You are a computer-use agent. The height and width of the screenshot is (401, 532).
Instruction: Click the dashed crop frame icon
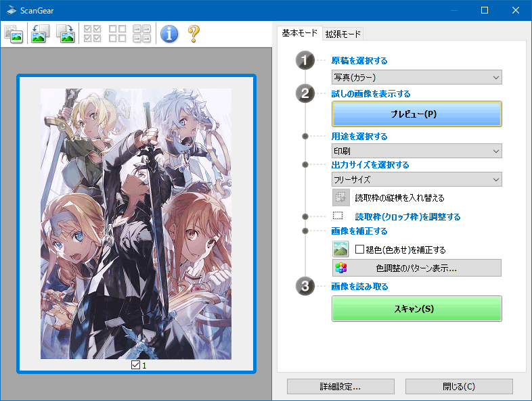coord(338,216)
